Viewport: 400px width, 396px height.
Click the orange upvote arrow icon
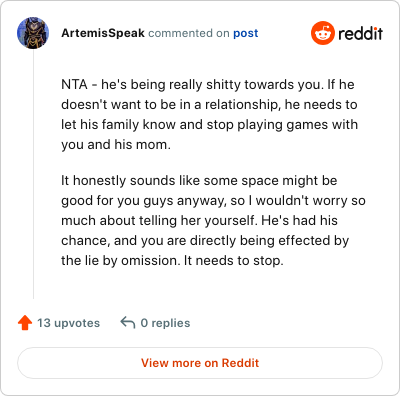point(25,323)
